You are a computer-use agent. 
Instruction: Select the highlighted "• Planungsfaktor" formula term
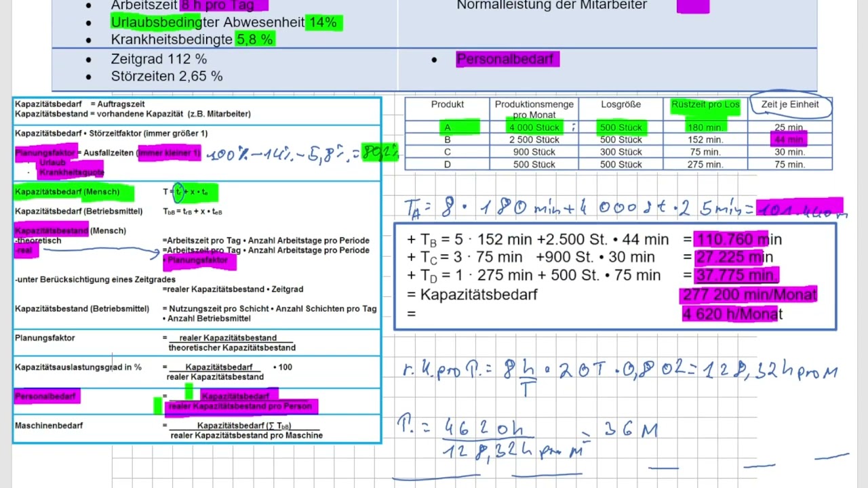(x=196, y=260)
